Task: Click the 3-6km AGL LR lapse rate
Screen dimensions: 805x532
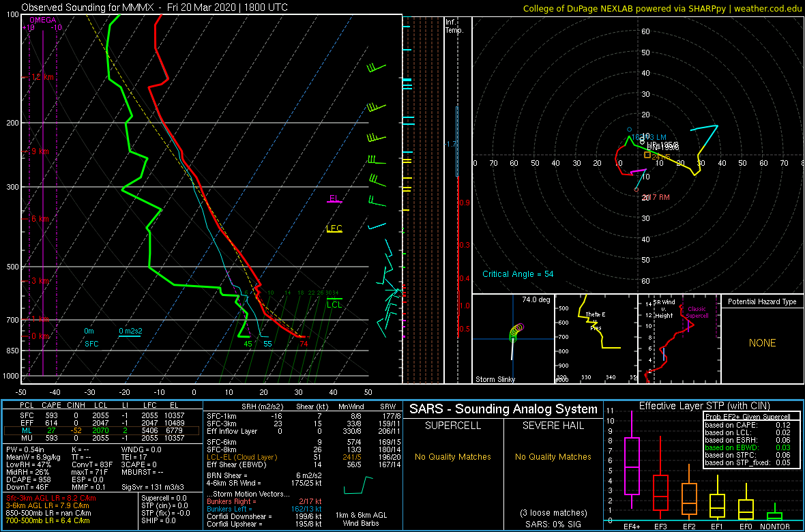Action: pos(50,506)
